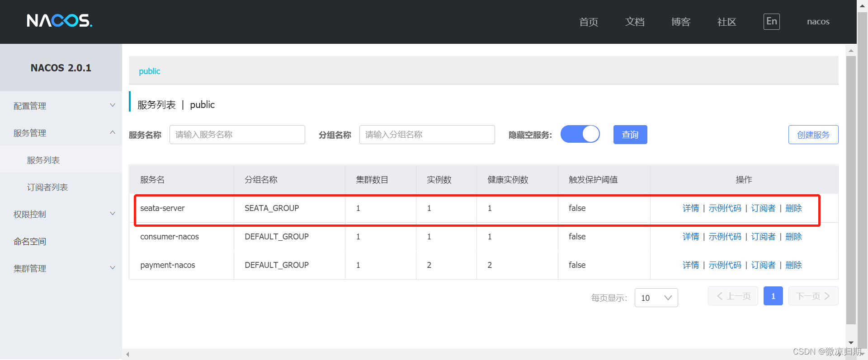Open 示例代码 for consumer-nacos
The height and width of the screenshot is (360, 868).
tap(725, 237)
